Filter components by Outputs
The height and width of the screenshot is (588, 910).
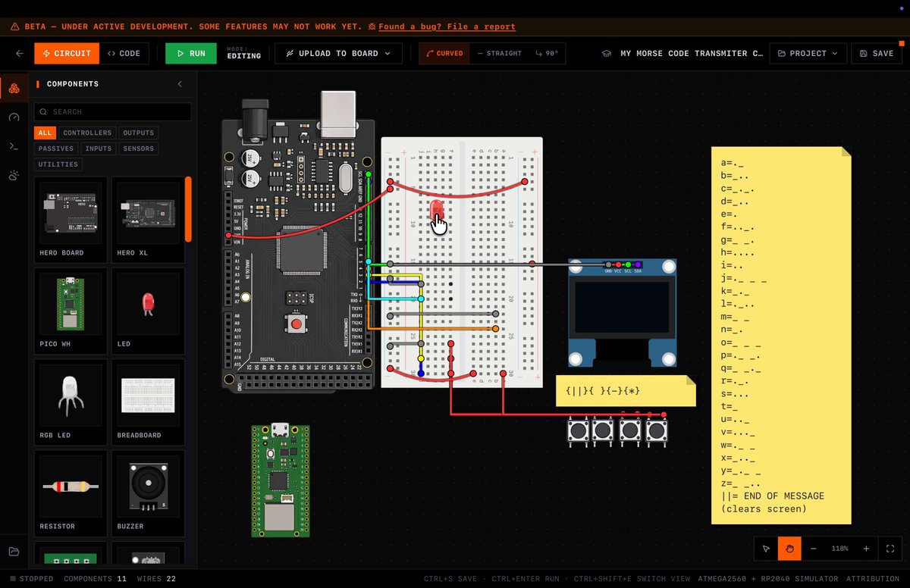coord(139,133)
